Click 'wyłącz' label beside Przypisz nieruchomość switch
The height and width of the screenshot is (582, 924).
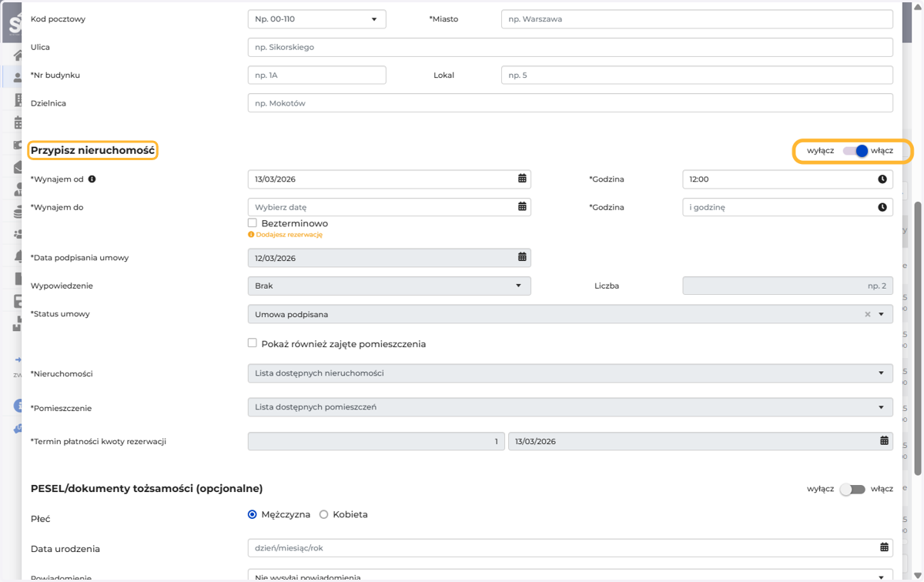[x=820, y=151]
